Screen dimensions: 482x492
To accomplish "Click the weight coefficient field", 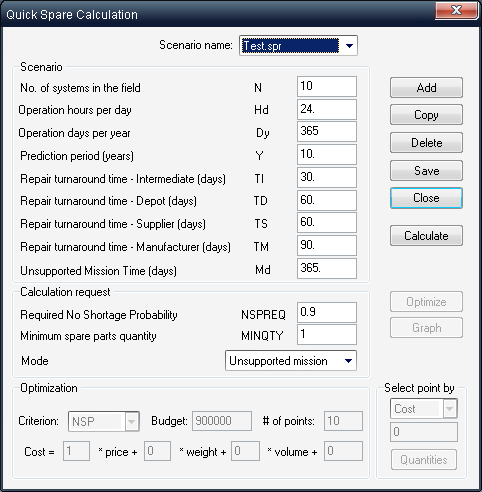I will pyautogui.click(x=157, y=451).
